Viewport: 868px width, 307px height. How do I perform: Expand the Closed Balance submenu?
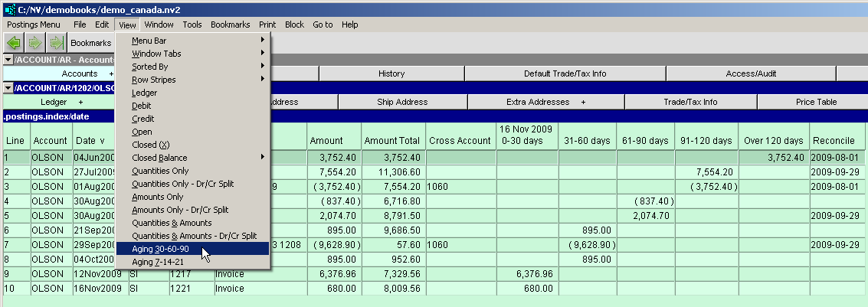(x=159, y=158)
